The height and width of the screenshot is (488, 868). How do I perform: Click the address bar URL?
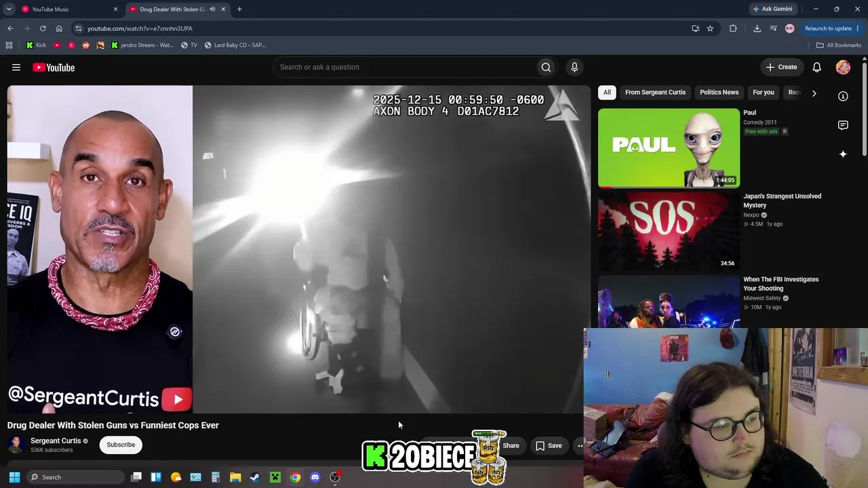pyautogui.click(x=140, y=28)
